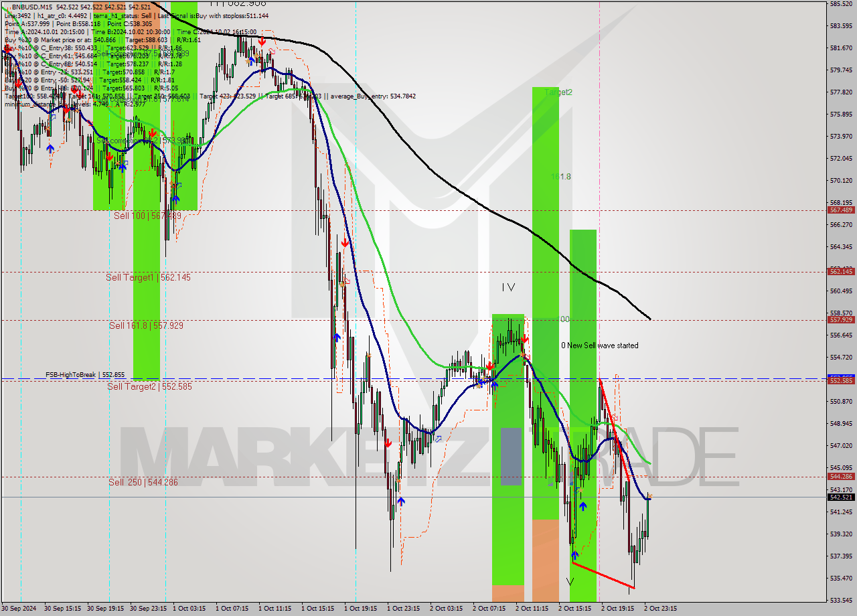Click the current price tag 542.521

tap(841, 497)
